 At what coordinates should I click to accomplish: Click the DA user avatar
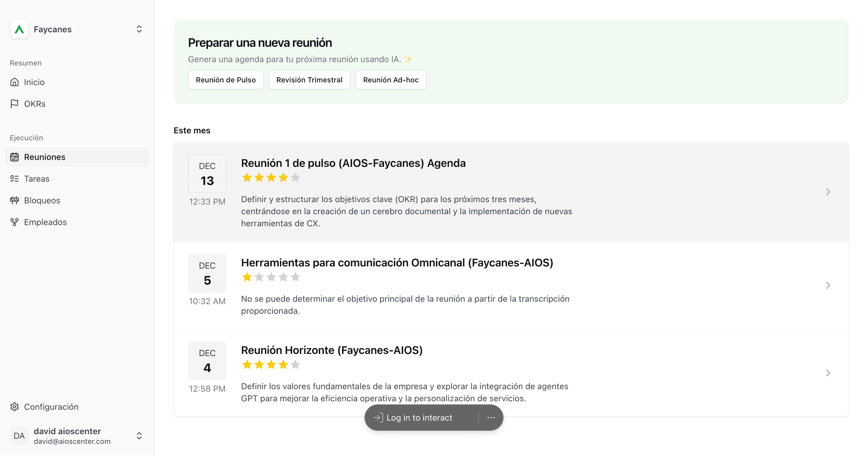pyautogui.click(x=19, y=436)
